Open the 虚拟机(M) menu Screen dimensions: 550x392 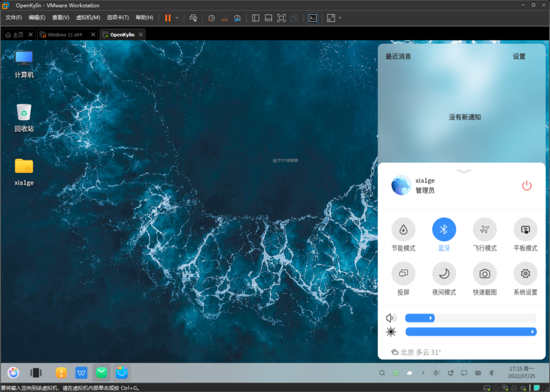pyautogui.click(x=88, y=18)
